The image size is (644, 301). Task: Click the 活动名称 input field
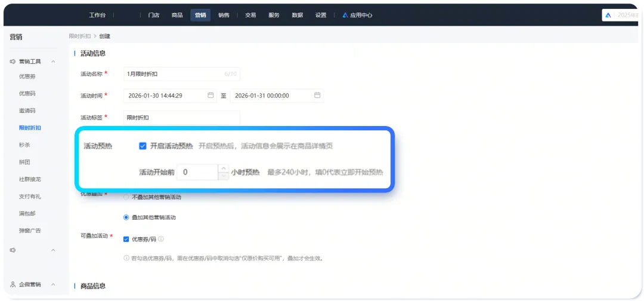[x=173, y=74]
